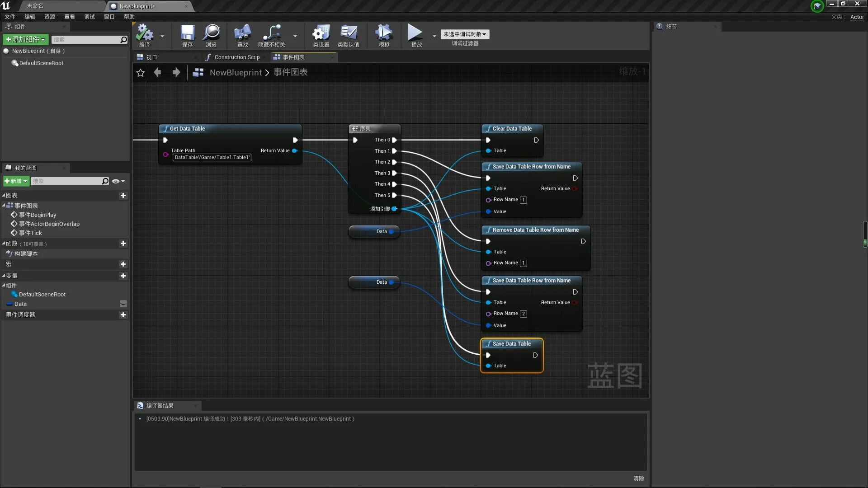Open the debug object filter dropdown

click(465, 34)
